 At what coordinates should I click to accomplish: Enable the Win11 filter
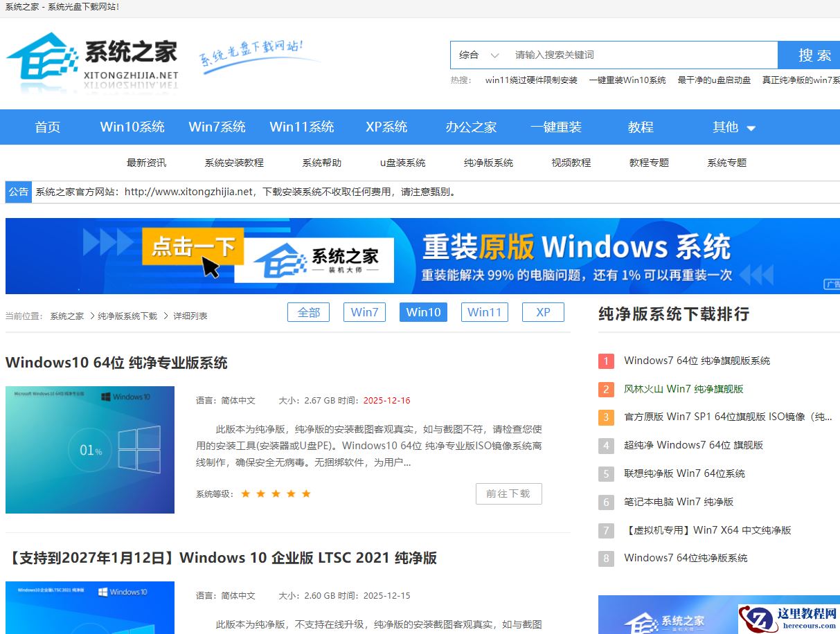(485, 312)
